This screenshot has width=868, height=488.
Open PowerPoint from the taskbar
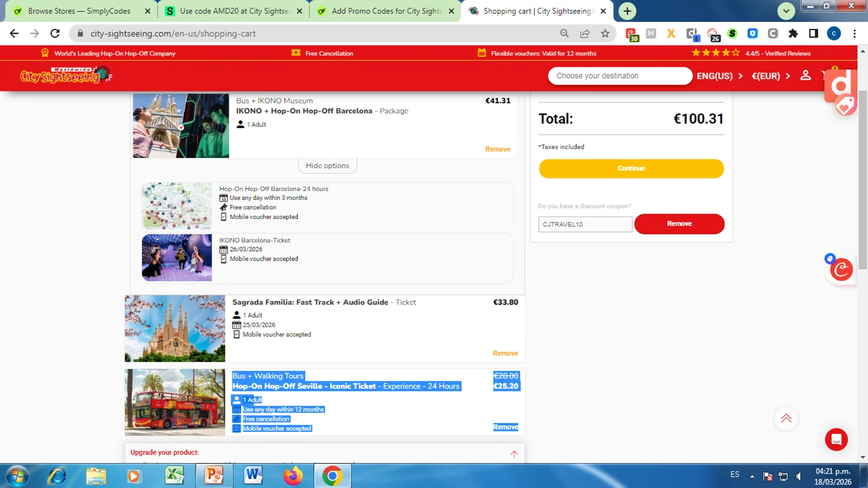[214, 476]
